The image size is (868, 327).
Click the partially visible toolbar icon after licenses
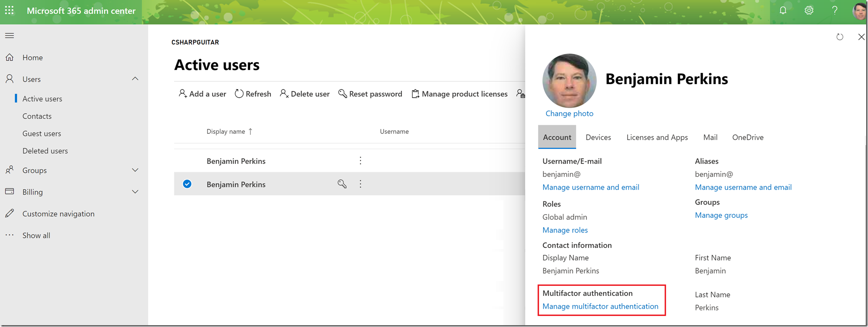(520, 94)
